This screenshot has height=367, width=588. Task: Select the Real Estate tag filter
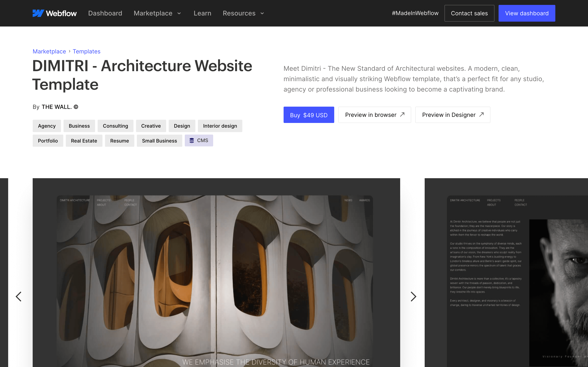[x=84, y=140]
